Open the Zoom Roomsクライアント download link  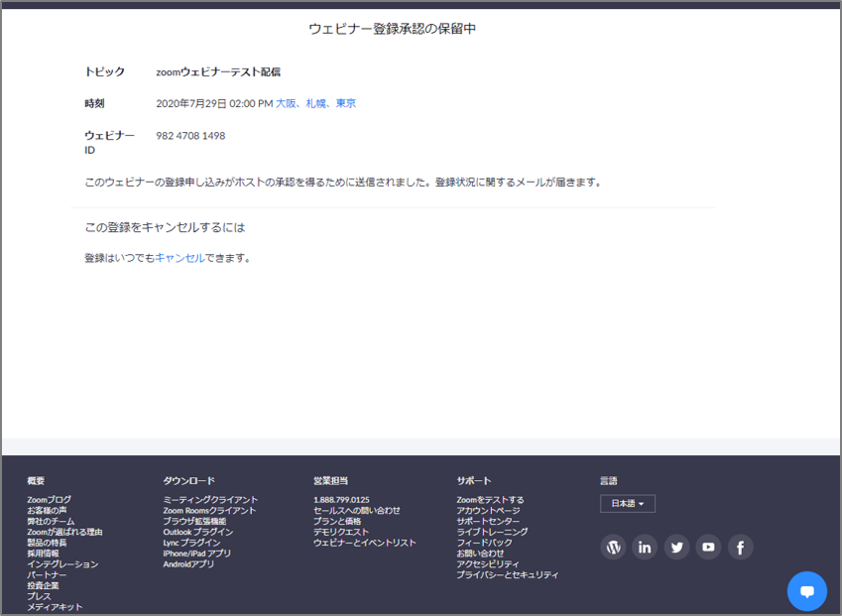pos(209,510)
